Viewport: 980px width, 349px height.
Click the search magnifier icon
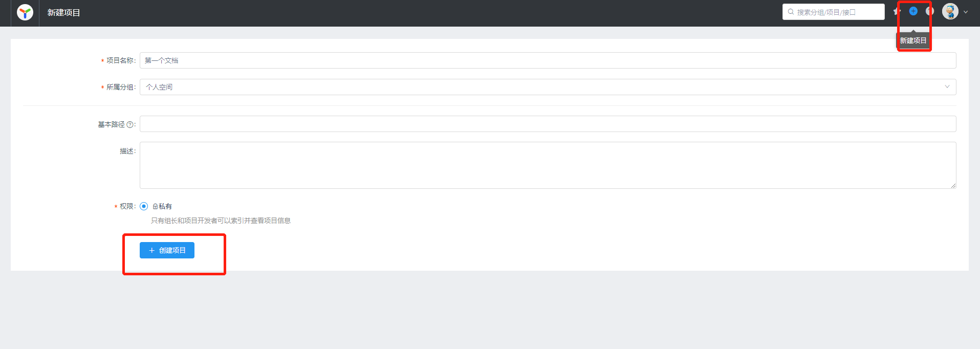point(791,12)
